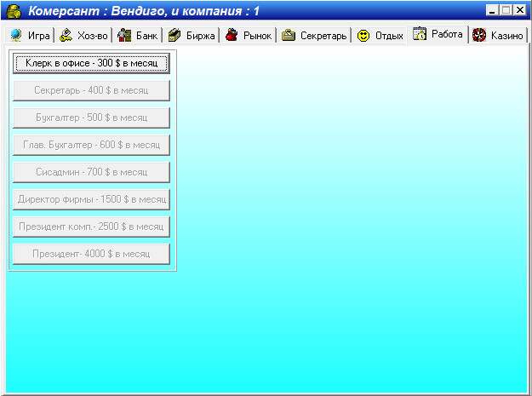Click the box icon on Биржа tab
Viewport: 532px width, 396px height.
[x=174, y=35]
